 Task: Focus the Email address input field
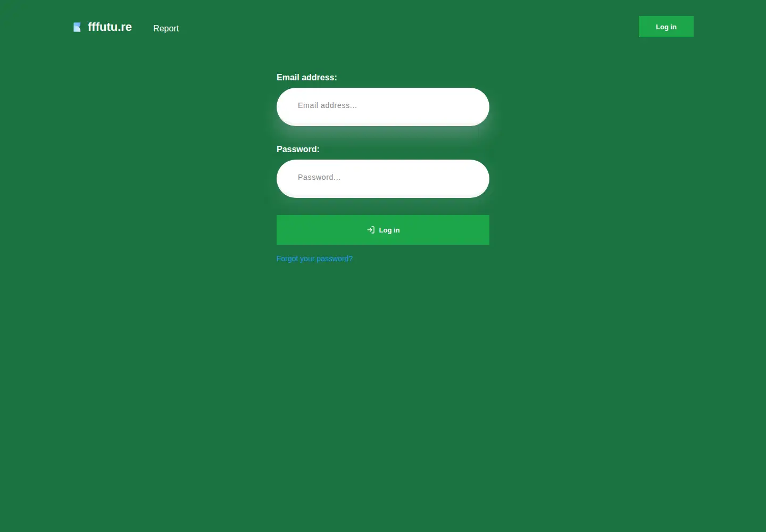(x=383, y=107)
